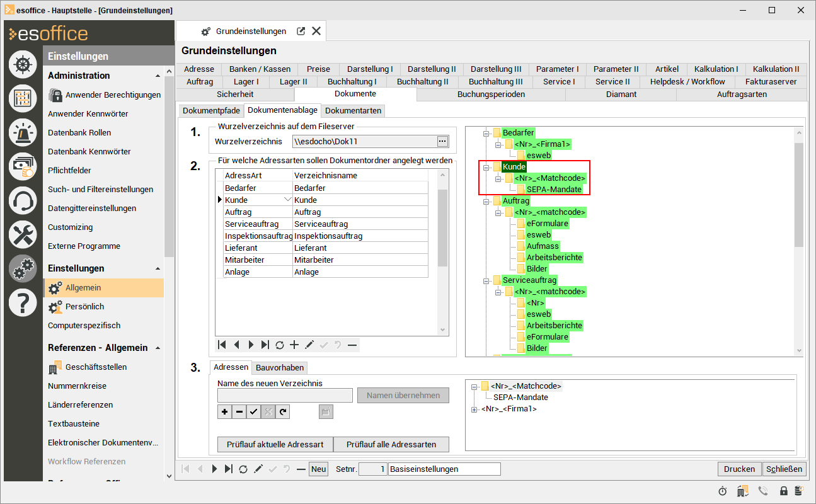
Task: Expand the <Nr>_<Firma1> node in lower tree
Action: (474, 409)
